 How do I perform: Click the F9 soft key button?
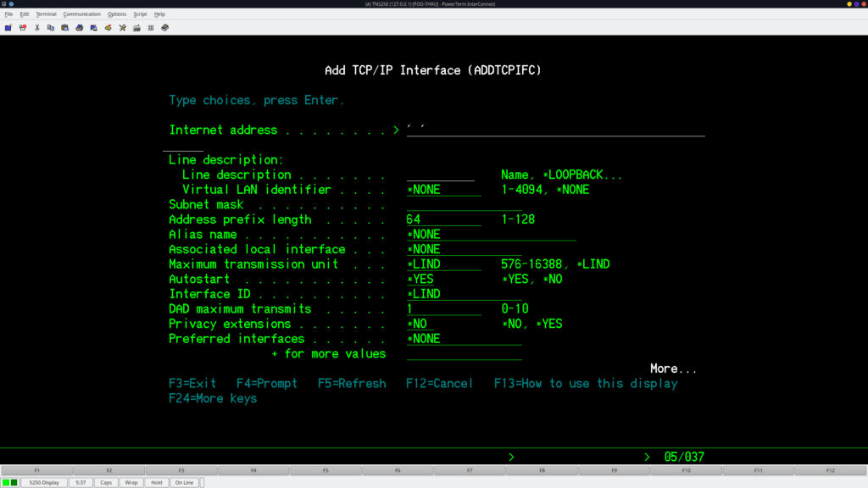pos(614,470)
